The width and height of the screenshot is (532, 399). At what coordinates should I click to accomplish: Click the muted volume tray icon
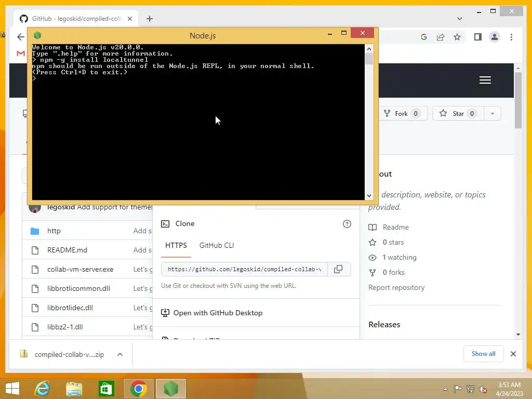pyautogui.click(x=483, y=389)
